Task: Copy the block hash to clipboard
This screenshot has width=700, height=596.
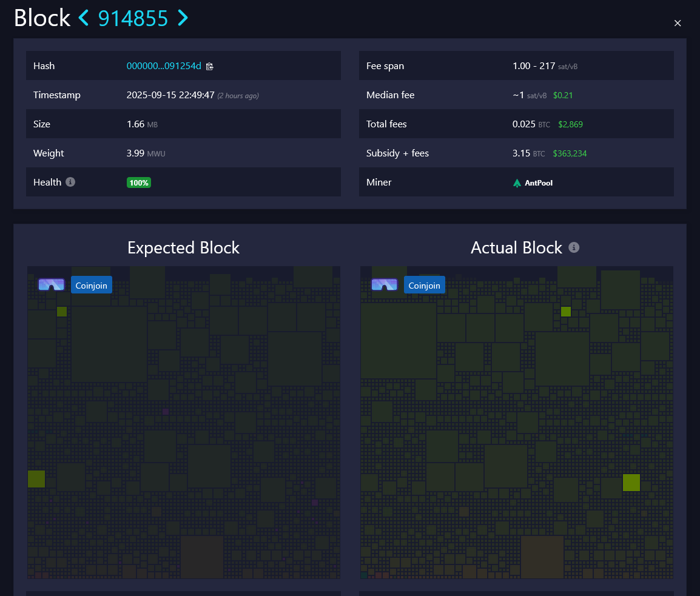Action: coord(209,66)
